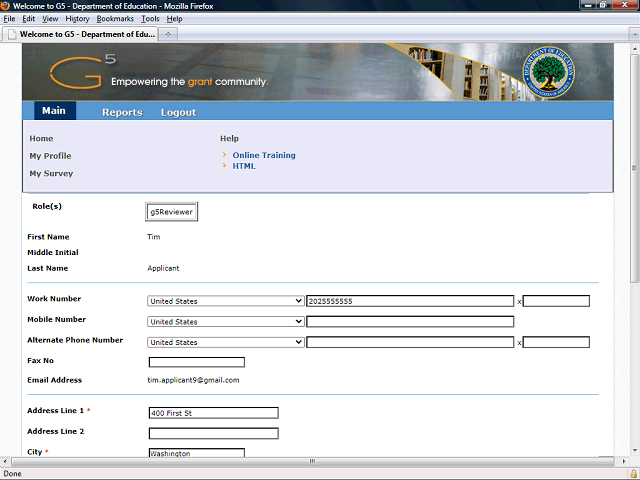Click the tab list arrow at far right of tab bar
640x480 pixels.
coord(632,33)
